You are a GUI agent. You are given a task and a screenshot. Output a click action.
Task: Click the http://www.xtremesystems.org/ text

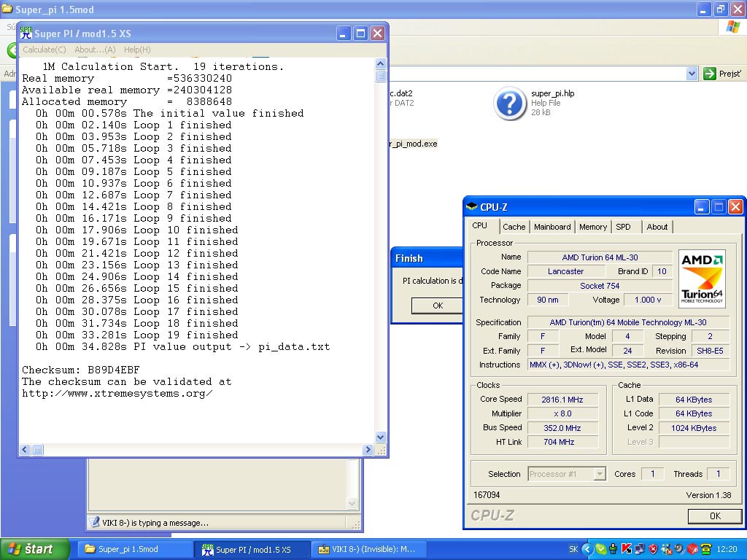[117, 393]
